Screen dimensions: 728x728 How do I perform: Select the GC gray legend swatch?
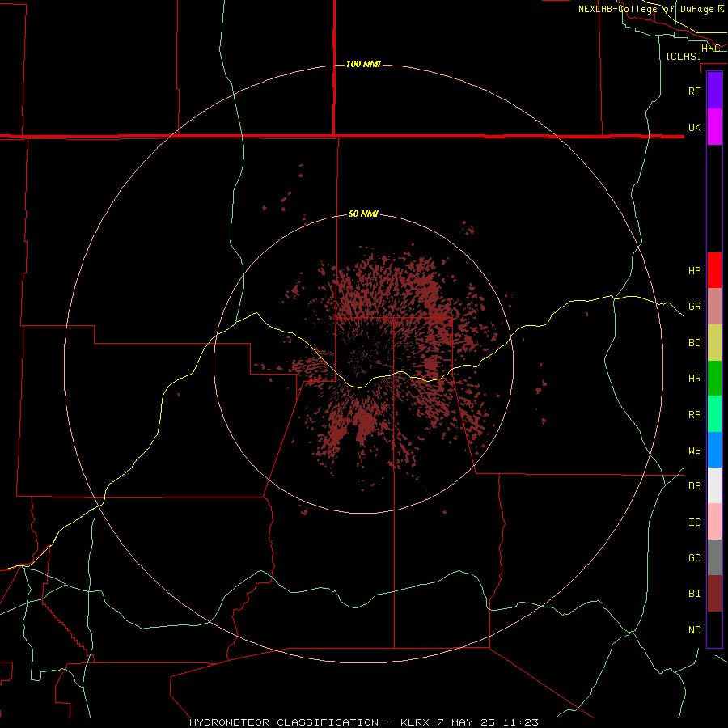[x=714, y=557]
